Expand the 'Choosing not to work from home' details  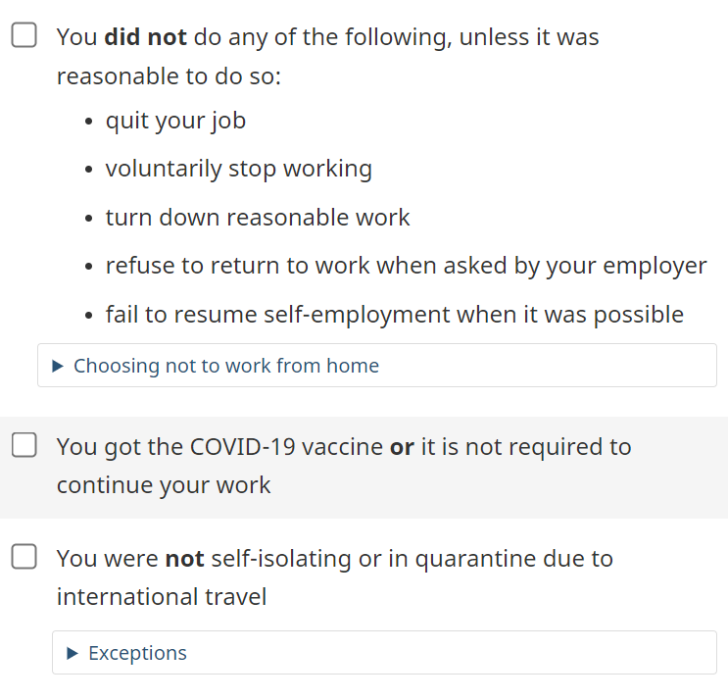225,366
